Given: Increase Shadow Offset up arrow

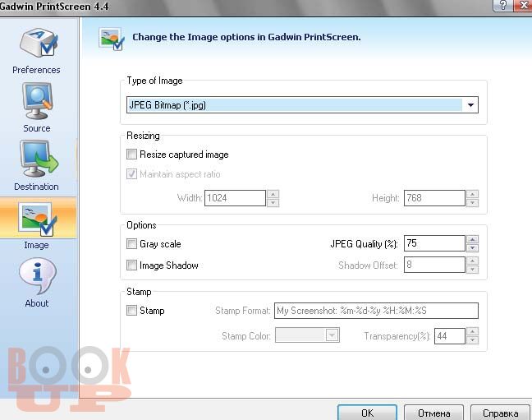Looking at the screenshot, I should tap(473, 261).
